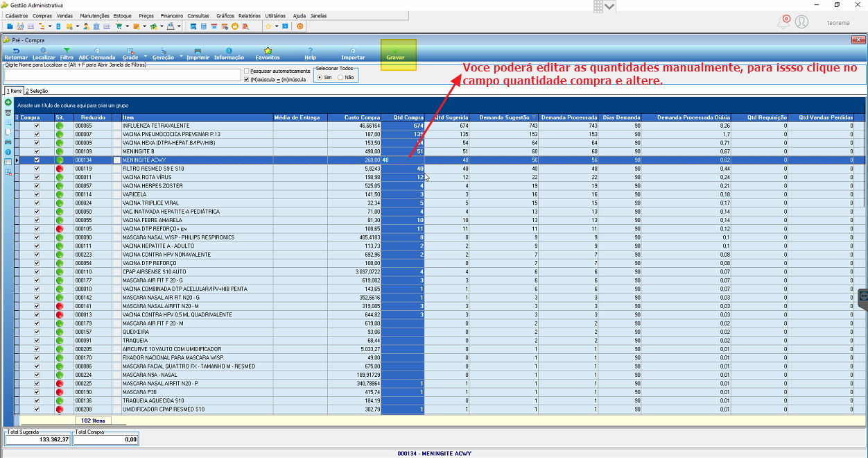
Task: Open the Localizar search tool
Action: (x=44, y=53)
